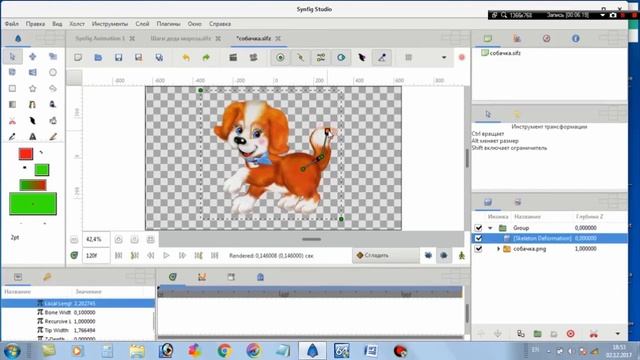Open the Сгладить interpolation dropdown
This screenshot has height=360, width=640.
[386, 256]
